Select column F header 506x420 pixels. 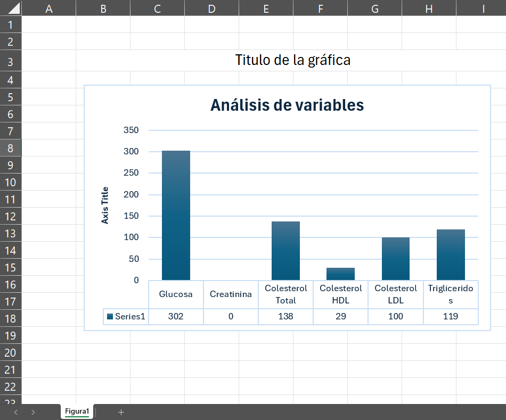(x=320, y=8)
